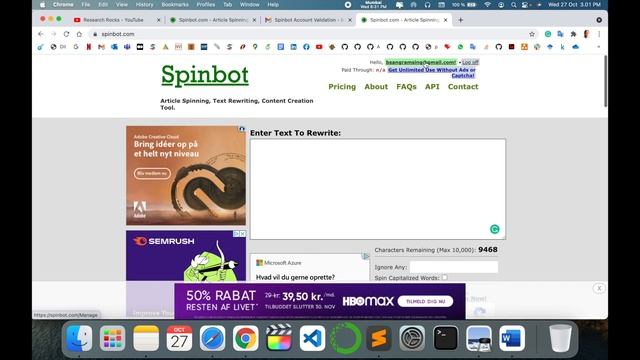Click the address bar showing spinbot.com

pyautogui.click(x=310, y=34)
